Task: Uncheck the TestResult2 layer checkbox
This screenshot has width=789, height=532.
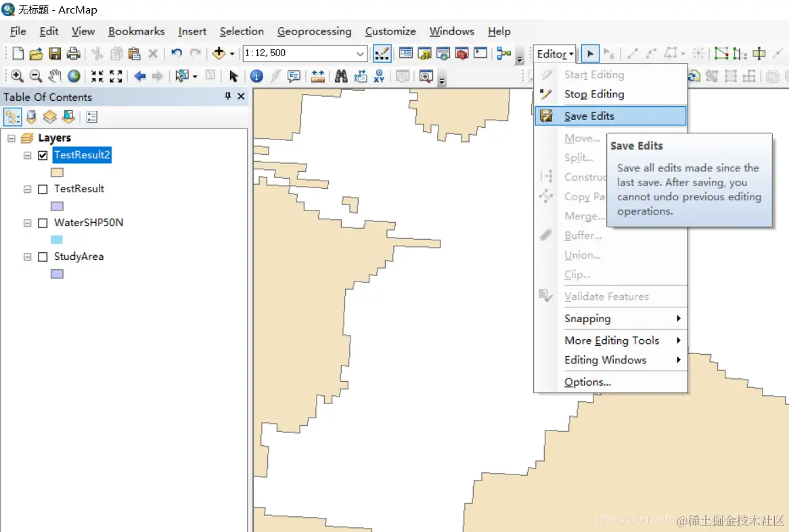Action: tap(43, 155)
